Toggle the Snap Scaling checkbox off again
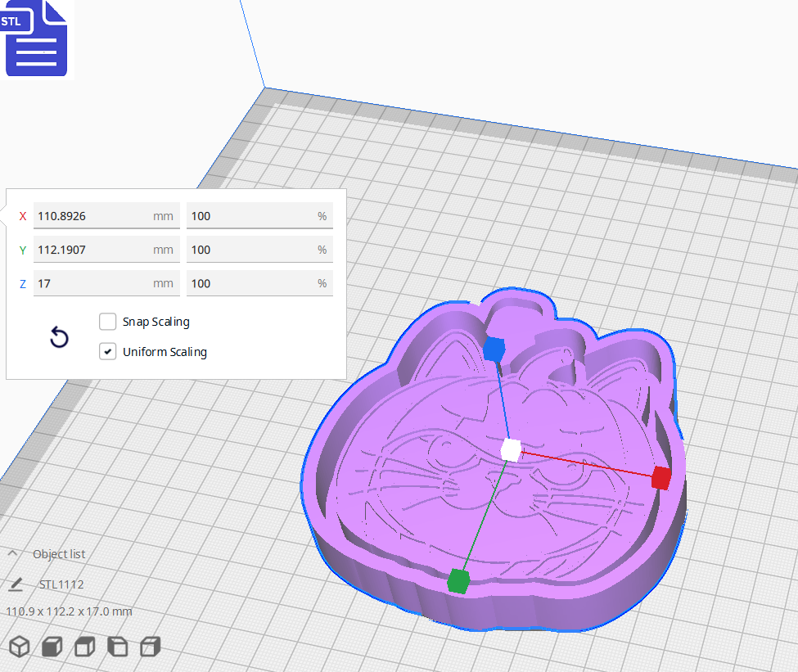Image resolution: width=798 pixels, height=672 pixels. (x=107, y=322)
